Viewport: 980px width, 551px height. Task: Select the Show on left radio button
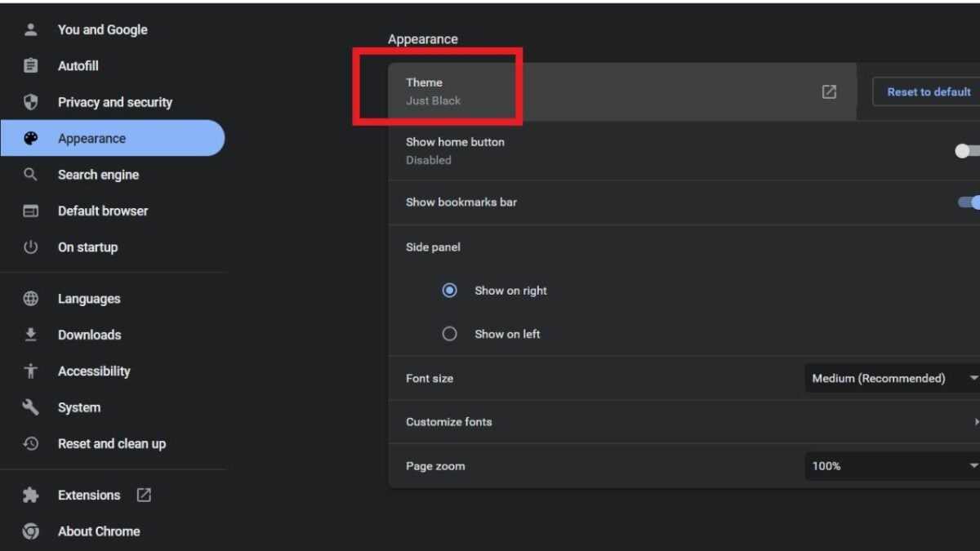[x=449, y=333]
